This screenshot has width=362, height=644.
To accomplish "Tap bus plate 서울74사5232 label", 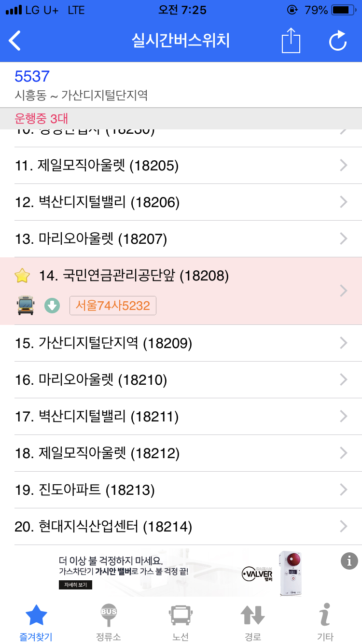I will coord(113,306).
